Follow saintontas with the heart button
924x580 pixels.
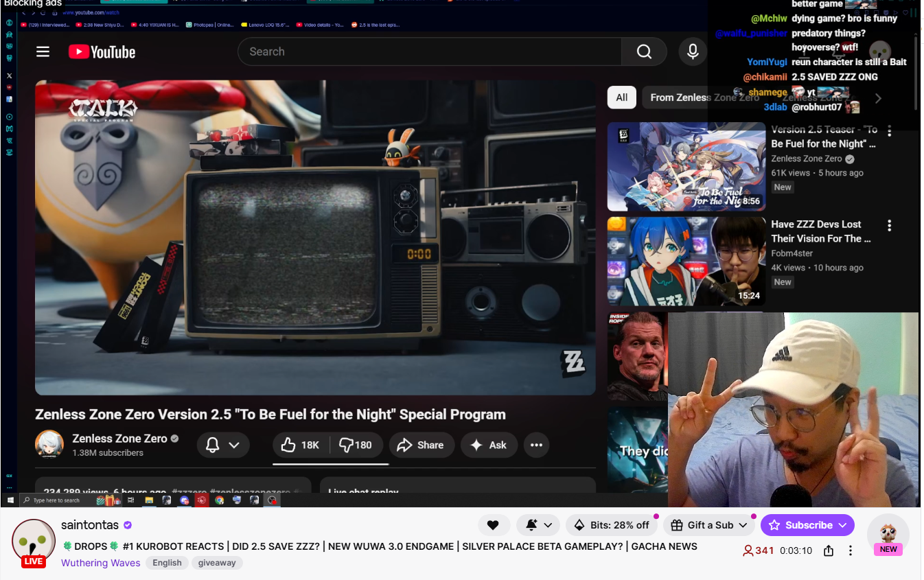[x=493, y=525]
